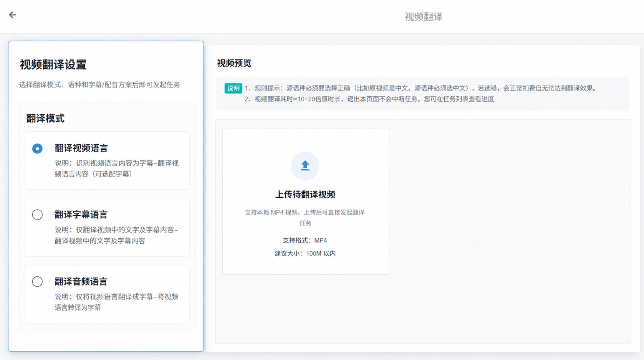Viewport: 644px width, 360px height.
Task: Click the 视频预览 heading
Action: tap(234, 63)
